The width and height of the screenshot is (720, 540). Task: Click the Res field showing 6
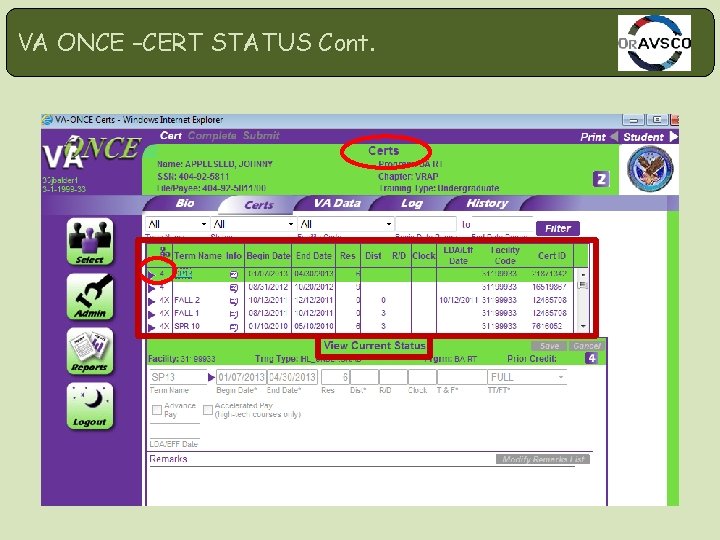(336, 377)
